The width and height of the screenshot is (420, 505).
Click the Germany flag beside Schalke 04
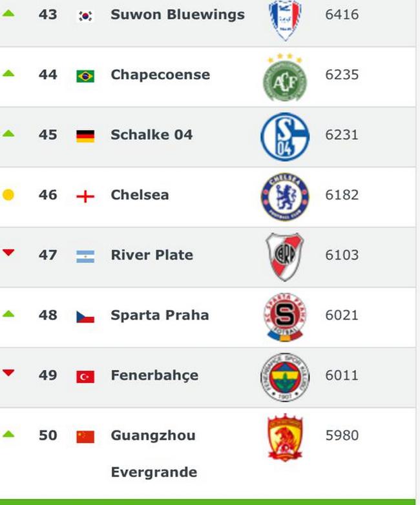click(x=85, y=136)
